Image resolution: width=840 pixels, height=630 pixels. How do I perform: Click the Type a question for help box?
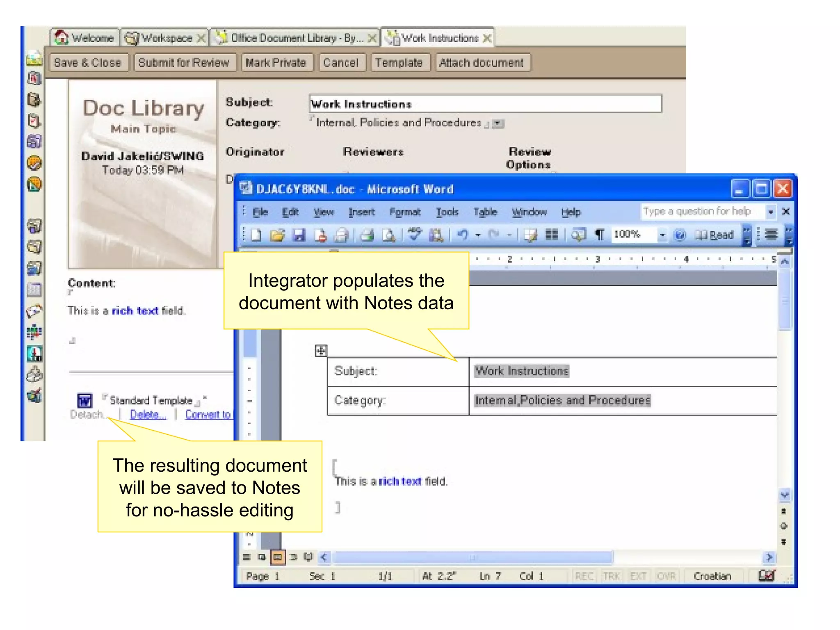(x=703, y=212)
